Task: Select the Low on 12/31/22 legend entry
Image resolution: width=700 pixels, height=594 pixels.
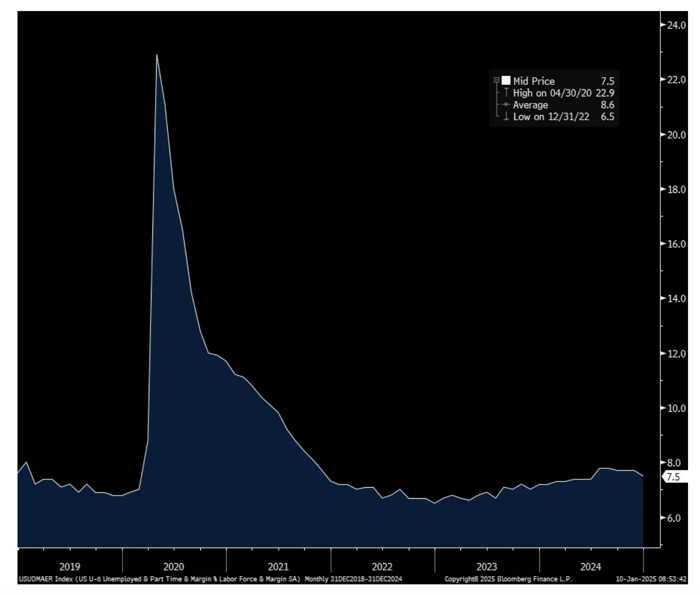Action: click(x=551, y=117)
